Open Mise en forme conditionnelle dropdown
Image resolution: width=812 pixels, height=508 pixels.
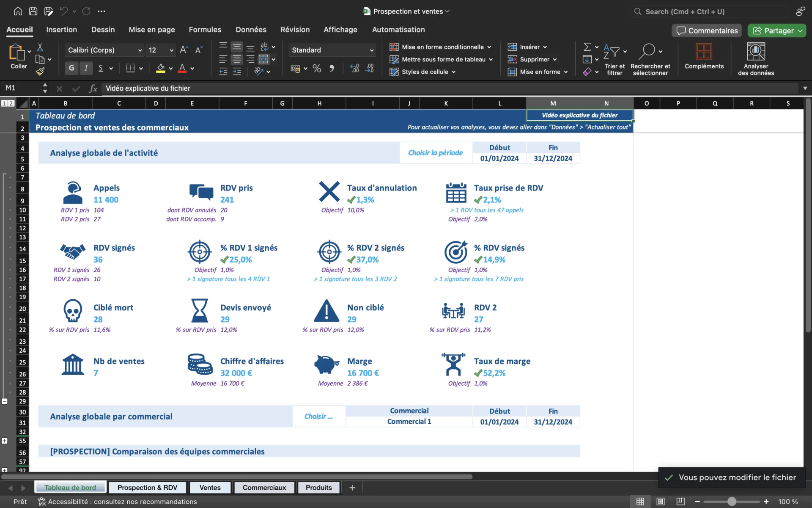[440, 47]
